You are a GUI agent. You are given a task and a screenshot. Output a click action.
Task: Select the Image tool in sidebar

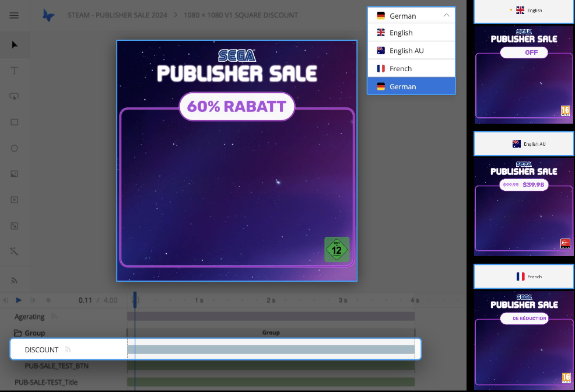pyautogui.click(x=15, y=174)
